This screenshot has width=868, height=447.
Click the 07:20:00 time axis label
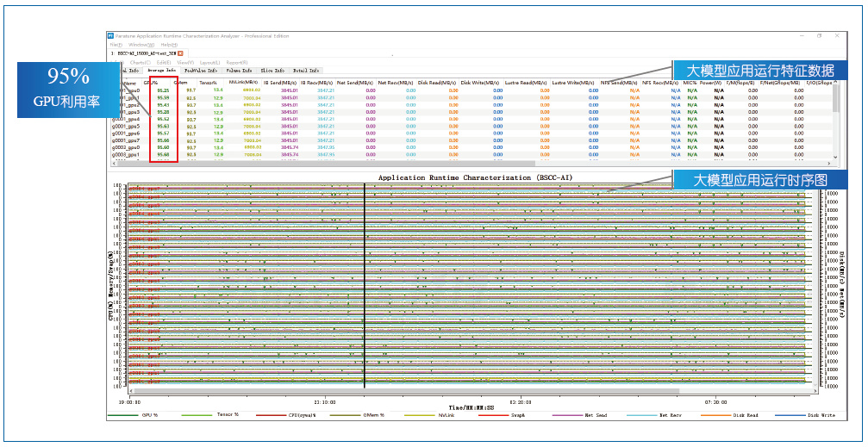715,401
